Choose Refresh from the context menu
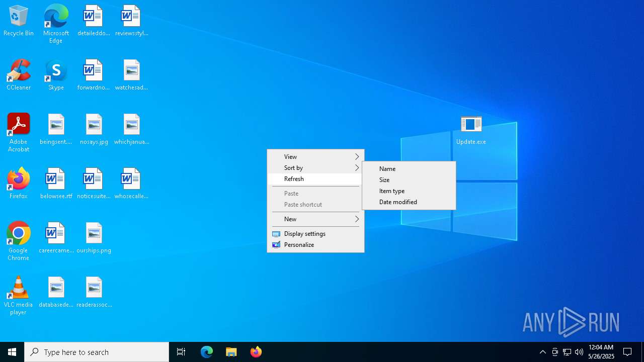 315,179
